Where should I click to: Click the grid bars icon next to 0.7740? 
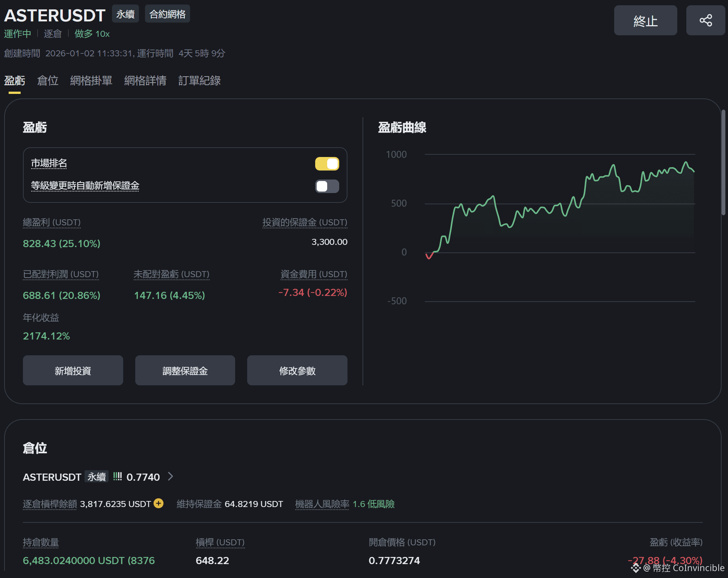[117, 477]
